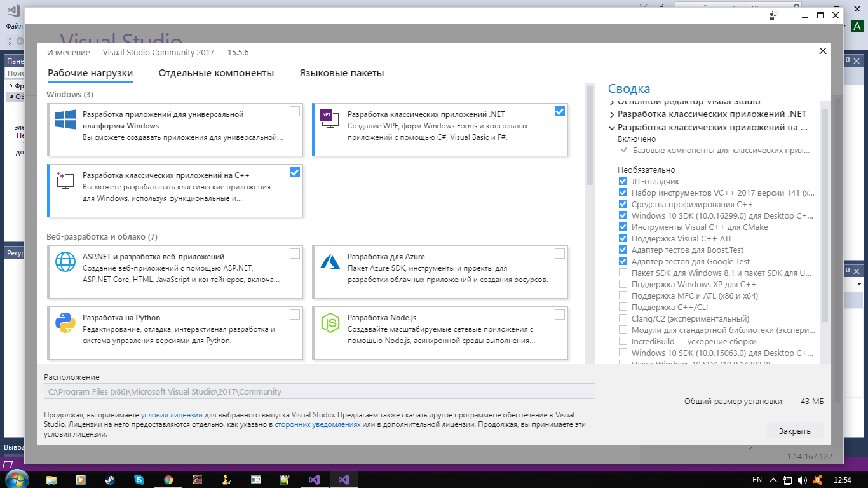Image resolution: width=868 pixels, height=488 pixels.
Task: Enable Поддержка MFC и ATL (x86 и x64)
Action: click(623, 296)
